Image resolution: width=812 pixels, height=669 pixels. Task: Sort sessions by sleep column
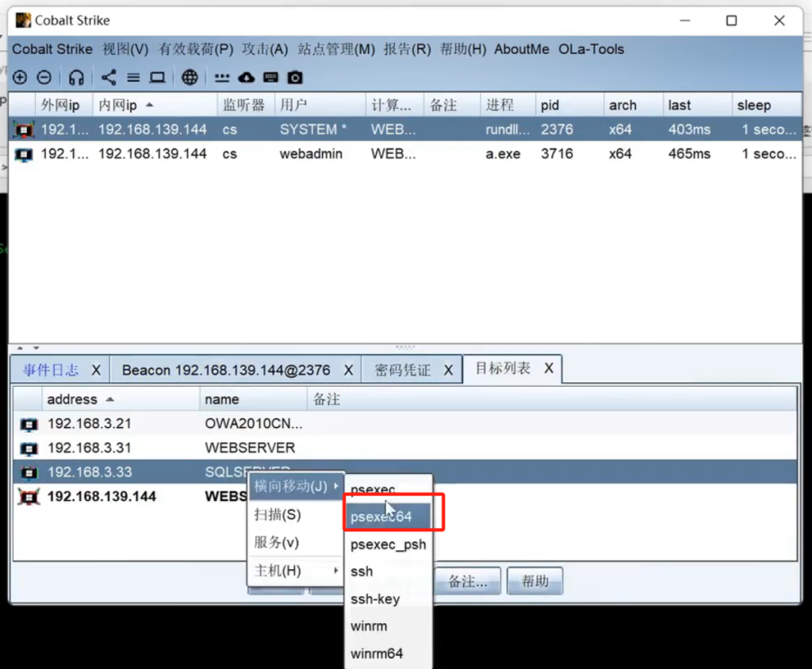(x=767, y=105)
